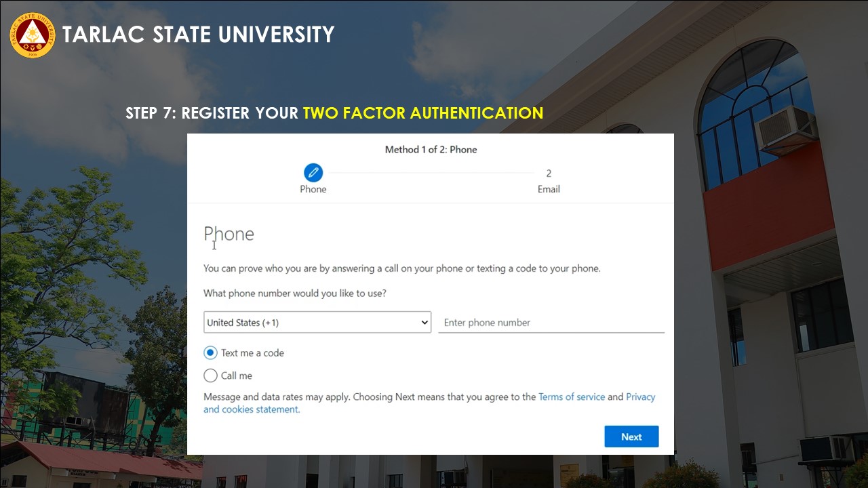
Task: Choose the "Call me" radio button
Action: tap(211, 375)
